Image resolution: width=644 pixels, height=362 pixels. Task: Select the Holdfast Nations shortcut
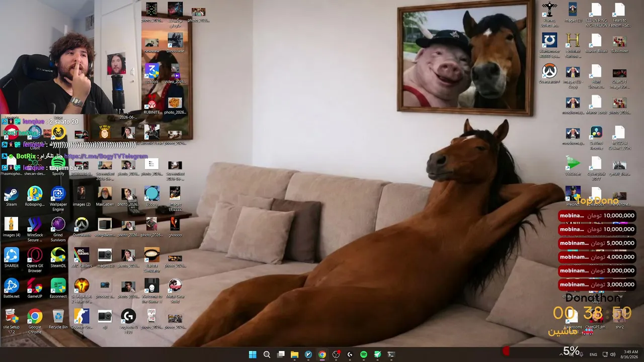click(573, 46)
